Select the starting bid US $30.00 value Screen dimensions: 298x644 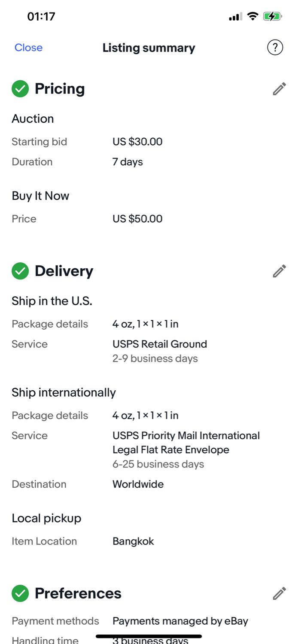pos(137,142)
